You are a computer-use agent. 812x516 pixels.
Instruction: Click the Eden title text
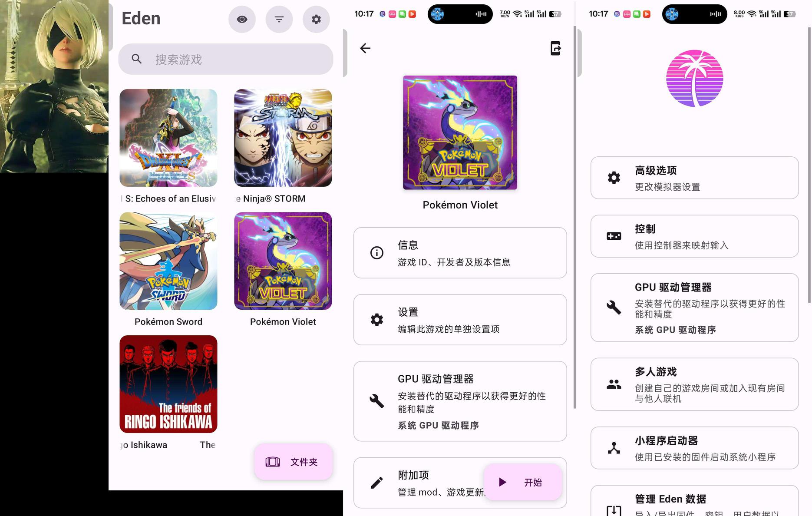click(x=141, y=19)
